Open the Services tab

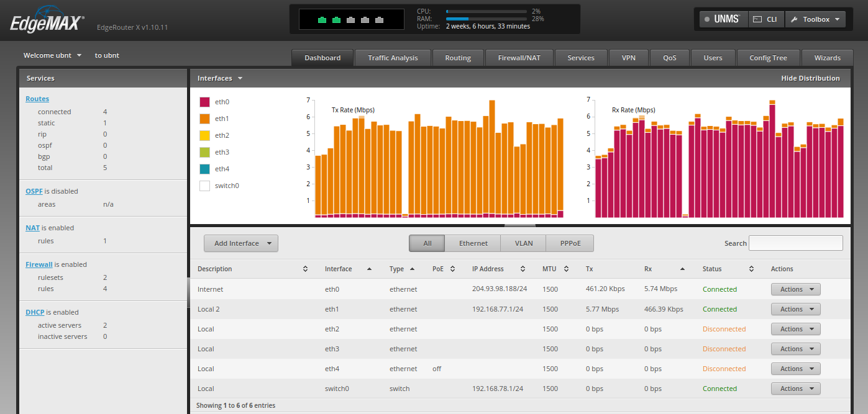click(581, 58)
